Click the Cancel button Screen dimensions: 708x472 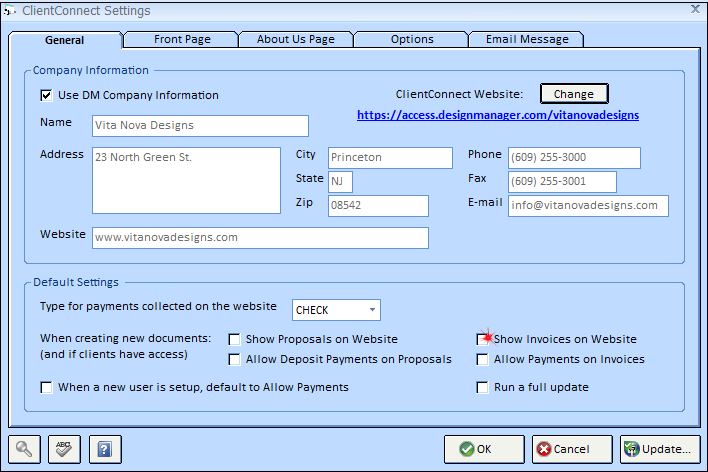coord(572,449)
